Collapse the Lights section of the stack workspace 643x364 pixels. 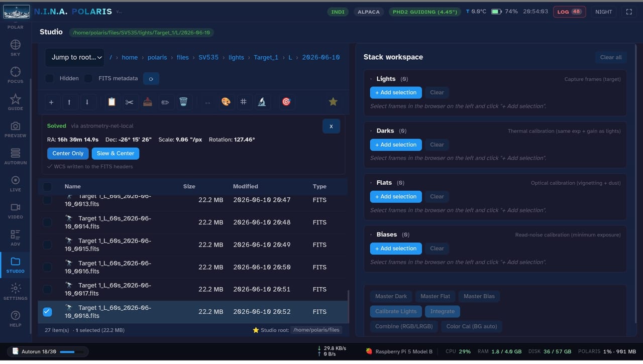click(x=371, y=79)
